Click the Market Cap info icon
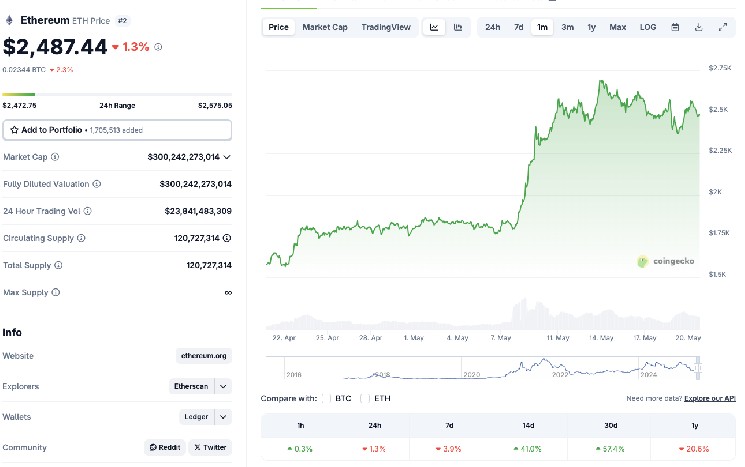The width and height of the screenshot is (745, 467). coord(55,157)
